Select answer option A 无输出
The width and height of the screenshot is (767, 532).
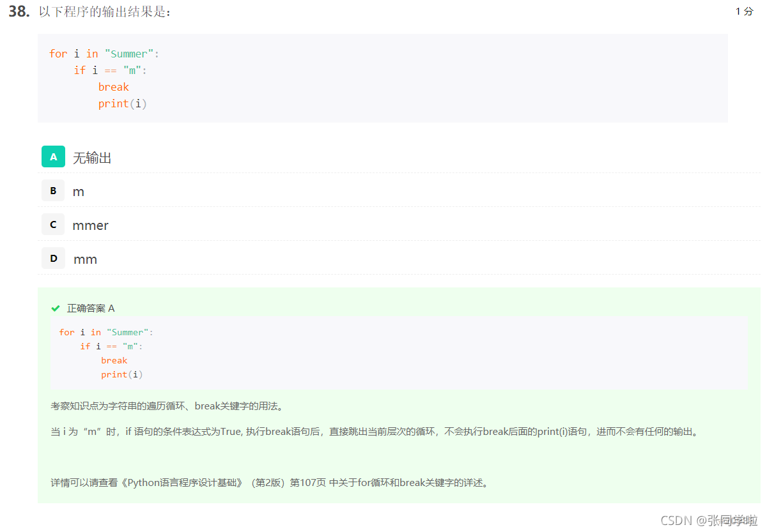[x=53, y=156]
